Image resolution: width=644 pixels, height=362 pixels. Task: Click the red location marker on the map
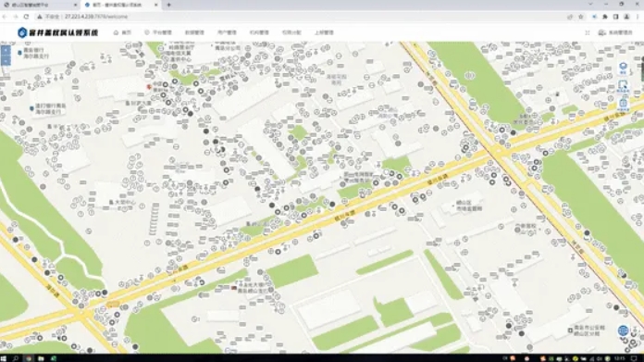(x=149, y=87)
